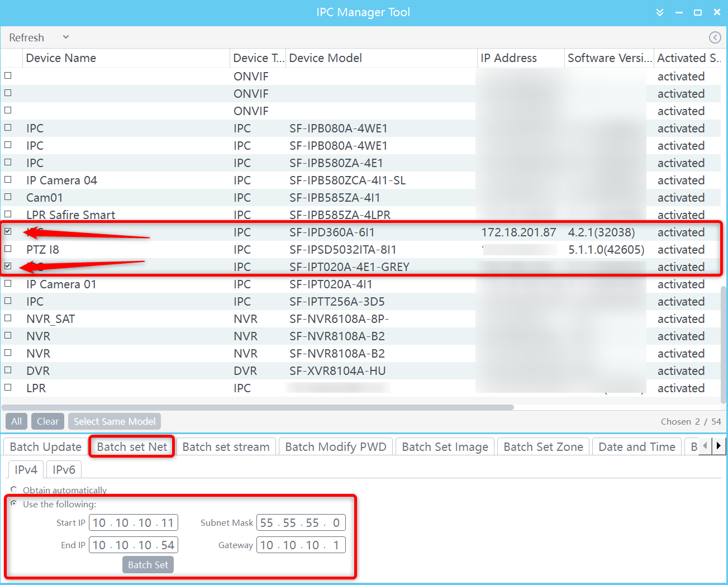This screenshot has width=728, height=585.
Task: Sort by the Device Name column header
Action: tap(61, 58)
